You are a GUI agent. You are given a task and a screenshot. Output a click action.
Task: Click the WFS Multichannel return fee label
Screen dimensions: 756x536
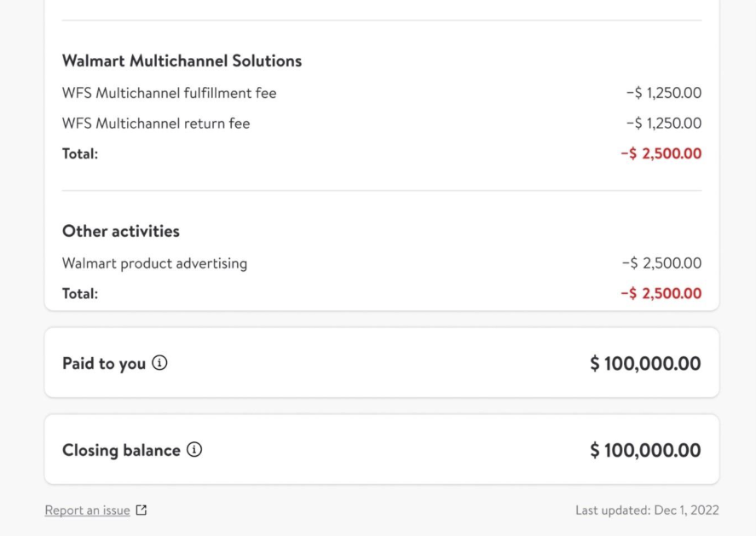click(x=156, y=124)
